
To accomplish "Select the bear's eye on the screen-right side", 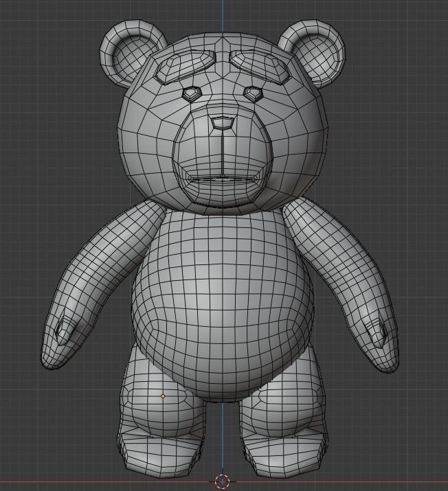I will 254,93.
